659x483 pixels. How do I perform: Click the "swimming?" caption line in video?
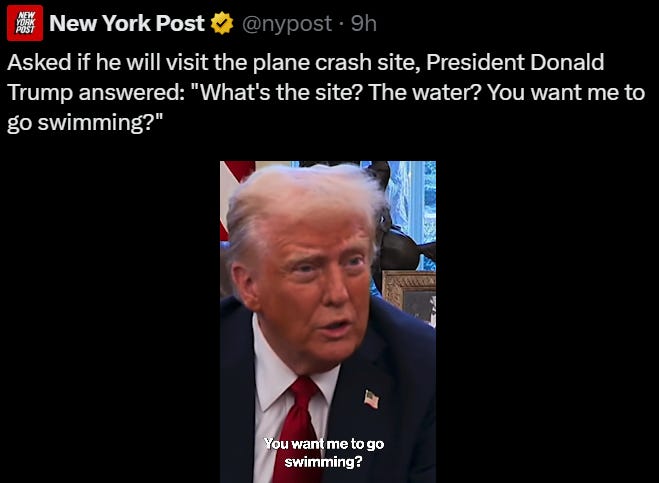coord(323,462)
